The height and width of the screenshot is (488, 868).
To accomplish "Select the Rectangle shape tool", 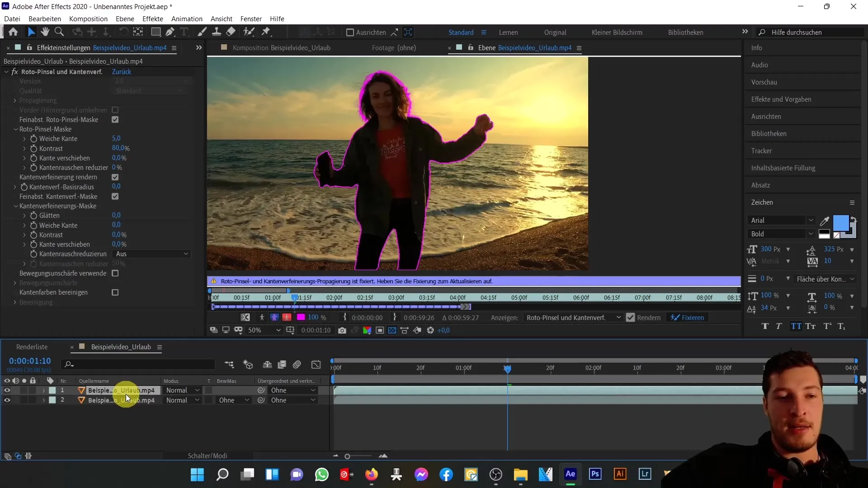I will point(156,32).
